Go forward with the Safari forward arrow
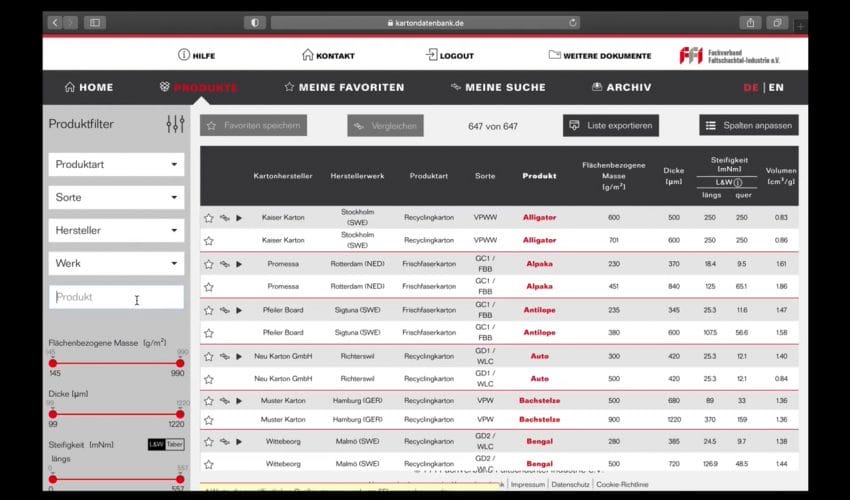 pyautogui.click(x=71, y=23)
